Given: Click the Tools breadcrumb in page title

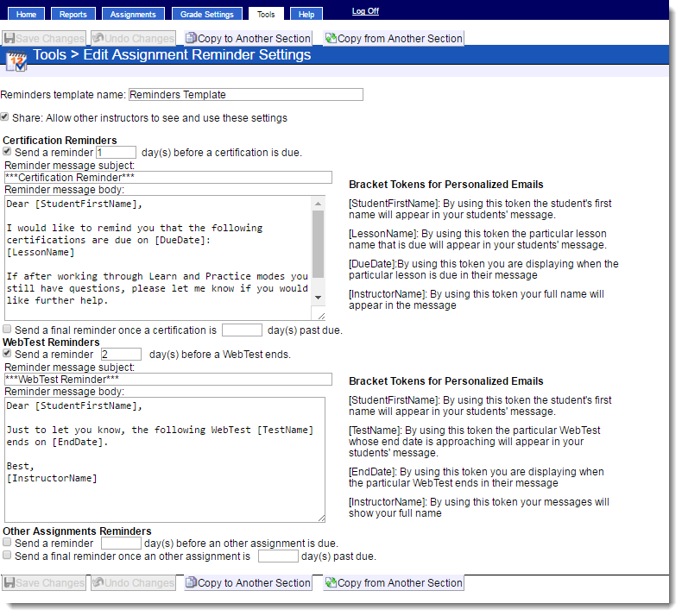Looking at the screenshot, I should pos(49,55).
